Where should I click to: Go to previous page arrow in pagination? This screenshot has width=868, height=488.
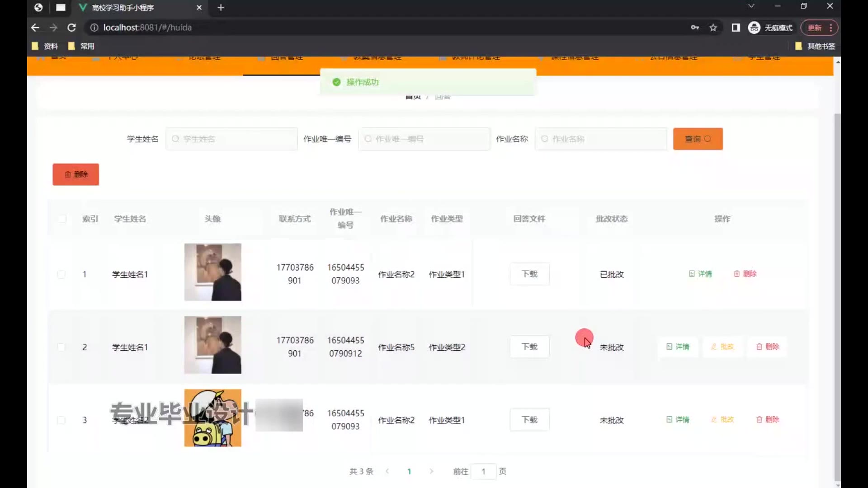click(387, 471)
